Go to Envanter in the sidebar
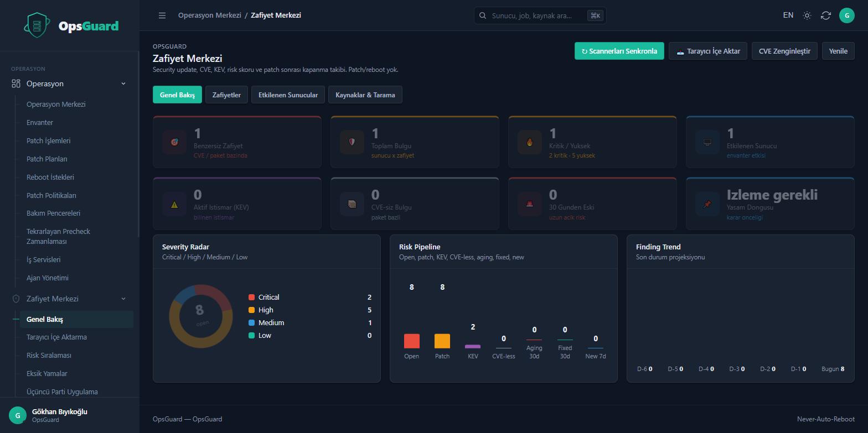This screenshot has height=433, width=868. (40, 122)
